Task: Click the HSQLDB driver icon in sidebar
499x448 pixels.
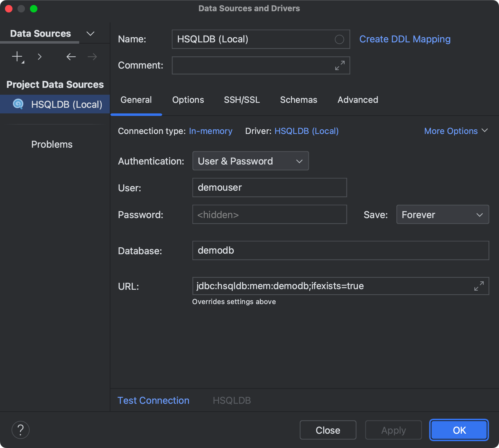Action: pyautogui.click(x=18, y=104)
